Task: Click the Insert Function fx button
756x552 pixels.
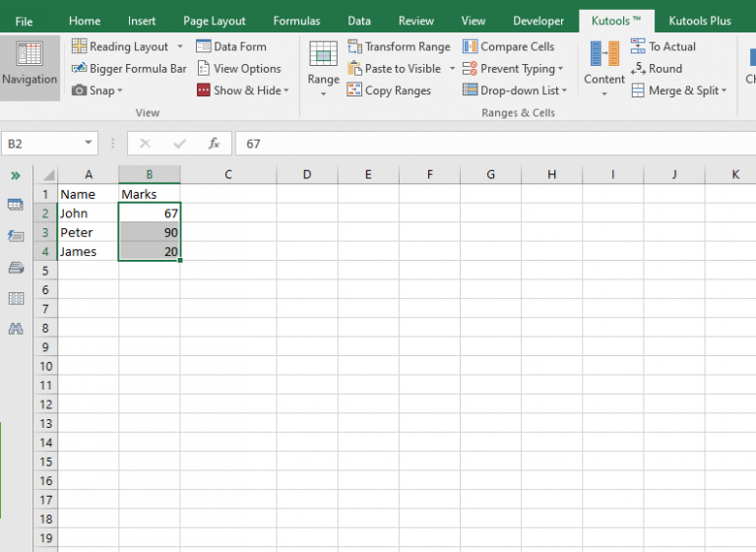Action: click(214, 144)
